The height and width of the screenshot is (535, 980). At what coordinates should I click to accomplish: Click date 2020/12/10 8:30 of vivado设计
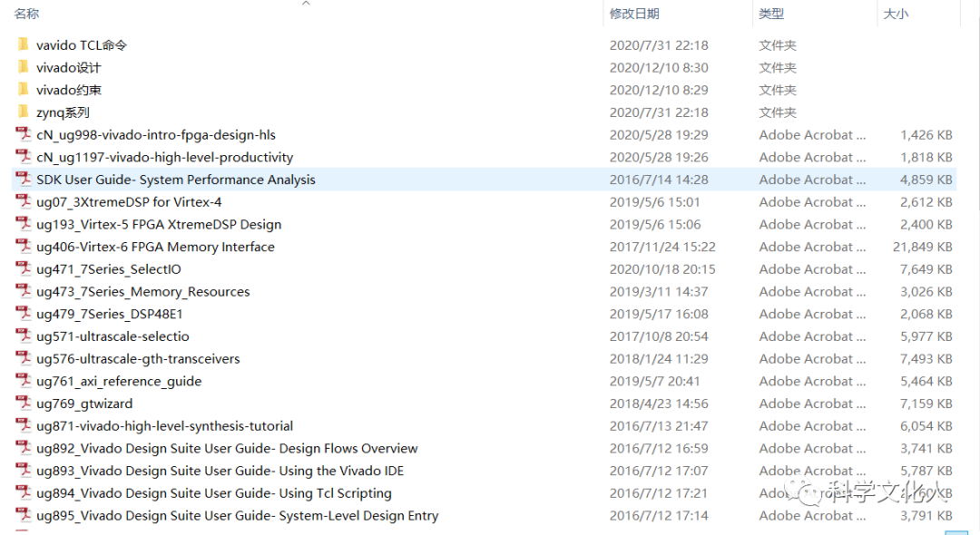(x=659, y=67)
